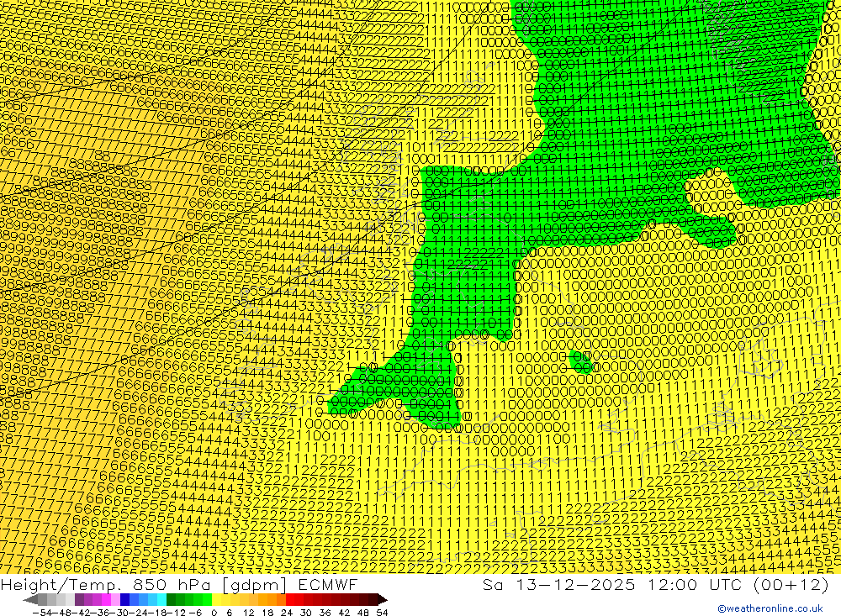
Task: Click the legend scale value '30'
Action: click(306, 613)
